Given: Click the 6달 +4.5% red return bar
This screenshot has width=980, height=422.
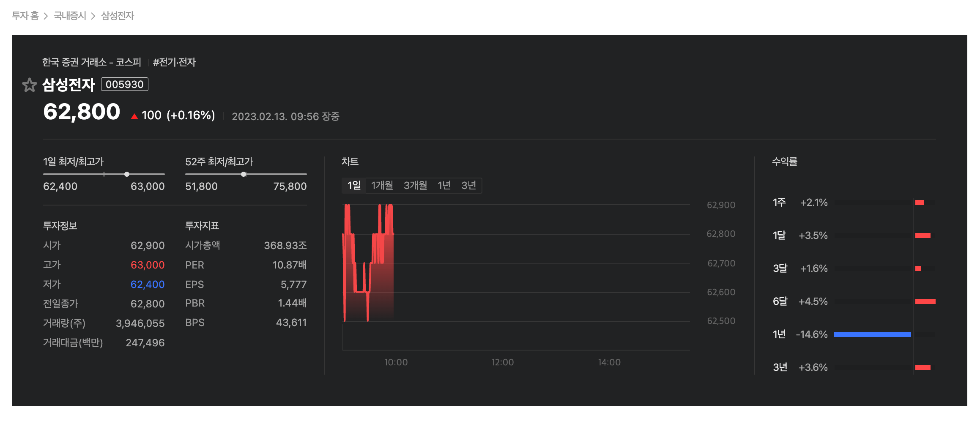Looking at the screenshot, I should [925, 301].
